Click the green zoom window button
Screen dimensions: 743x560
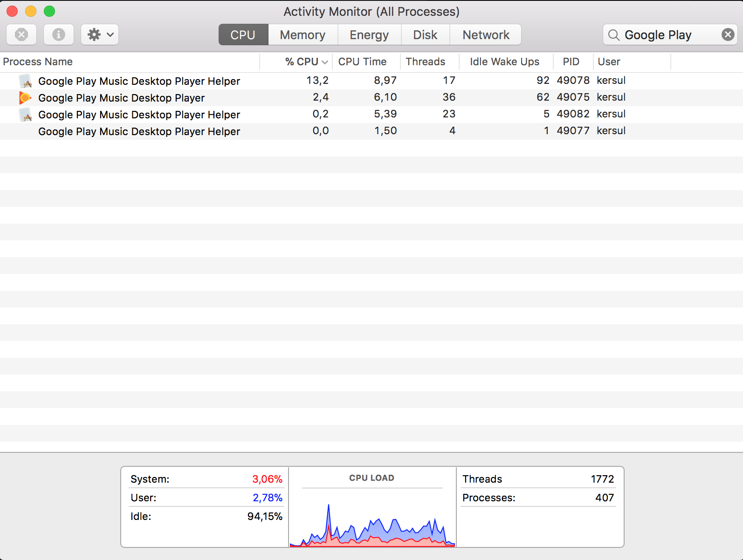click(49, 11)
